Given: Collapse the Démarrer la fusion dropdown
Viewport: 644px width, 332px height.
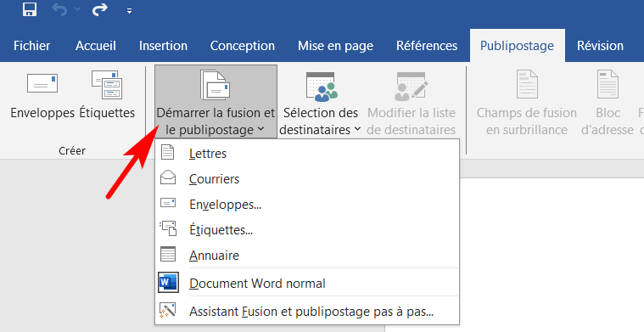Looking at the screenshot, I should point(216,102).
